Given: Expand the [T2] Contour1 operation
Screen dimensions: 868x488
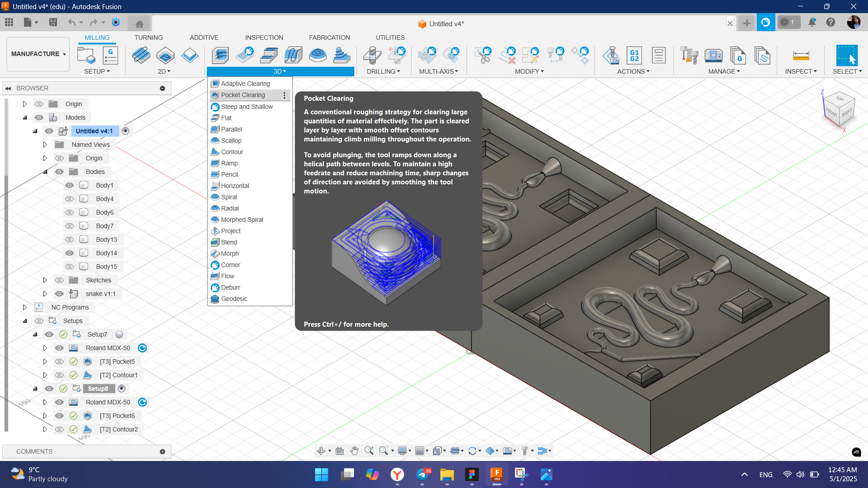Looking at the screenshot, I should (45, 375).
